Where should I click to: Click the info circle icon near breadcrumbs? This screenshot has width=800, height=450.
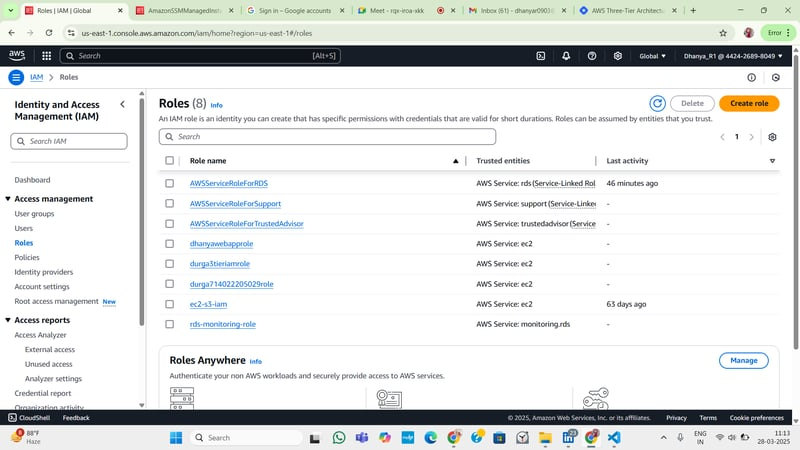[x=752, y=78]
